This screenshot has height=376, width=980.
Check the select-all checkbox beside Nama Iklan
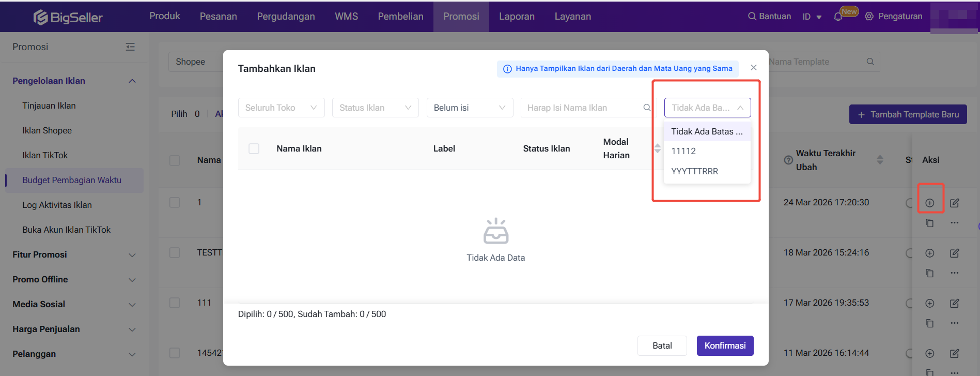pyautogui.click(x=254, y=149)
